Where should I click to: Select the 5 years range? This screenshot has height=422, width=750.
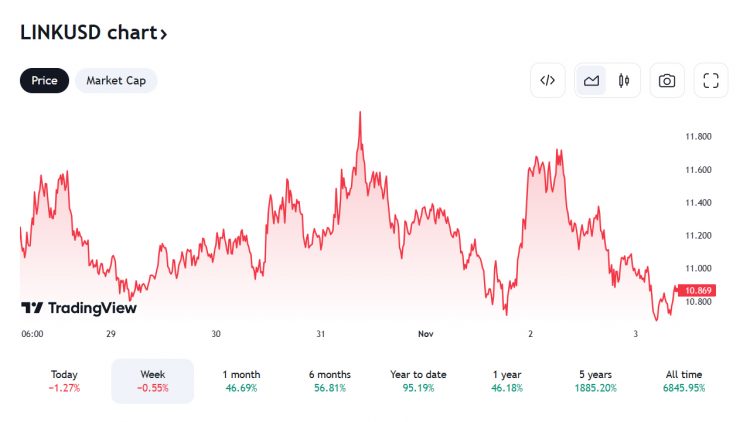tap(596, 381)
